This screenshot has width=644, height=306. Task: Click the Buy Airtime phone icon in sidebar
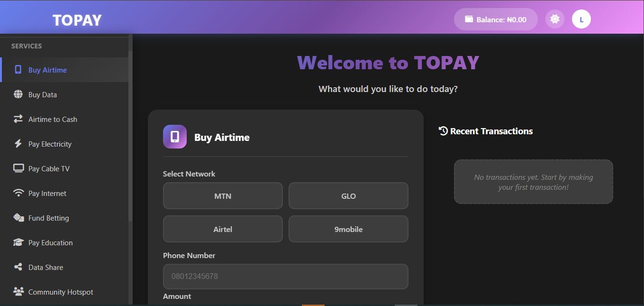[x=18, y=70]
